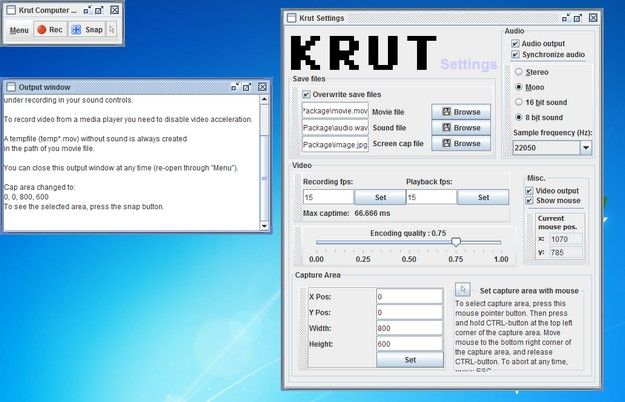Click the Y Pos input field
The image size is (625, 402).
[x=409, y=312]
